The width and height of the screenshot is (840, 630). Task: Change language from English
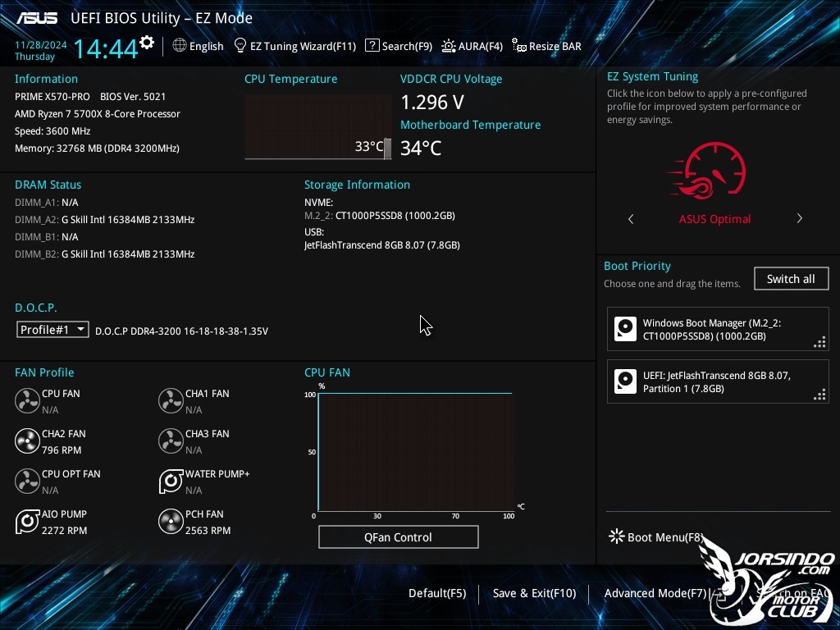(206, 46)
